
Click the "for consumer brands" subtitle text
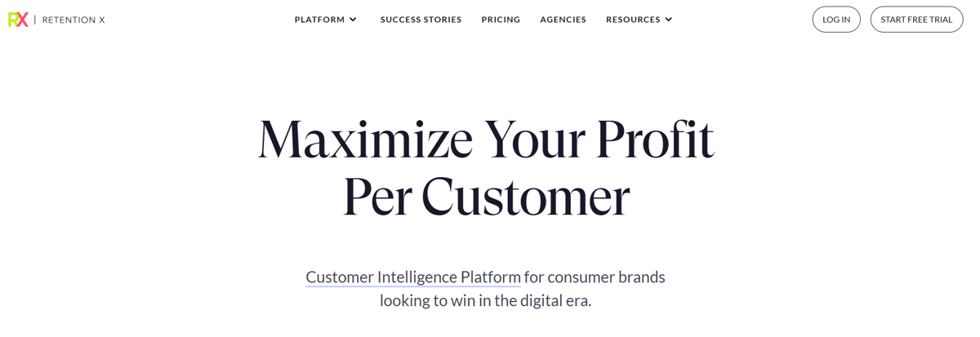595,277
